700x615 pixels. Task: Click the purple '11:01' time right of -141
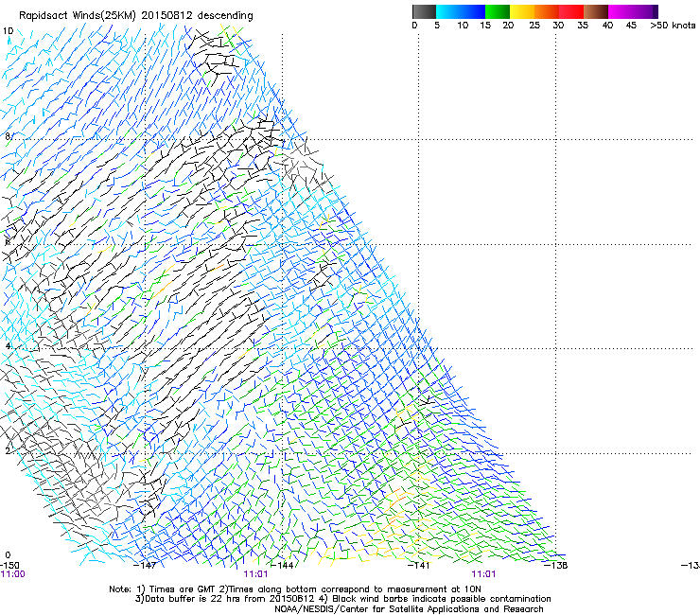pyautogui.click(x=483, y=574)
